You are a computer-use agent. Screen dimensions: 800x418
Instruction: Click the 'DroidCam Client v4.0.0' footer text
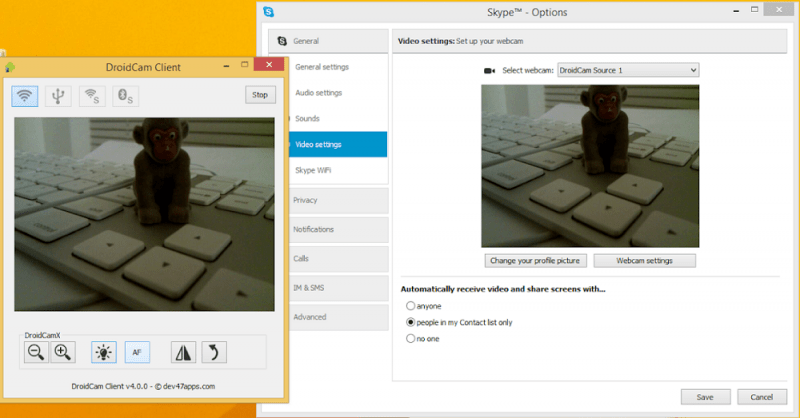point(143,386)
